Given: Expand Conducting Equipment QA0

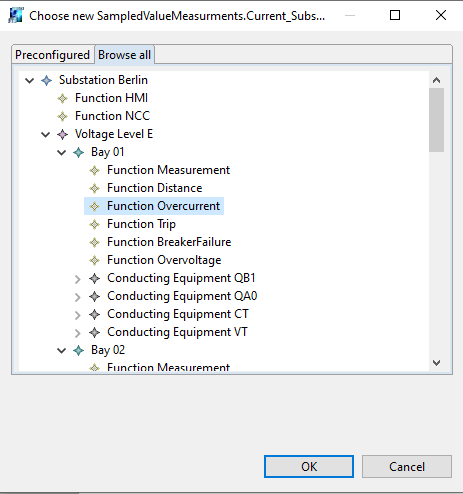Looking at the screenshot, I should [x=77, y=297].
